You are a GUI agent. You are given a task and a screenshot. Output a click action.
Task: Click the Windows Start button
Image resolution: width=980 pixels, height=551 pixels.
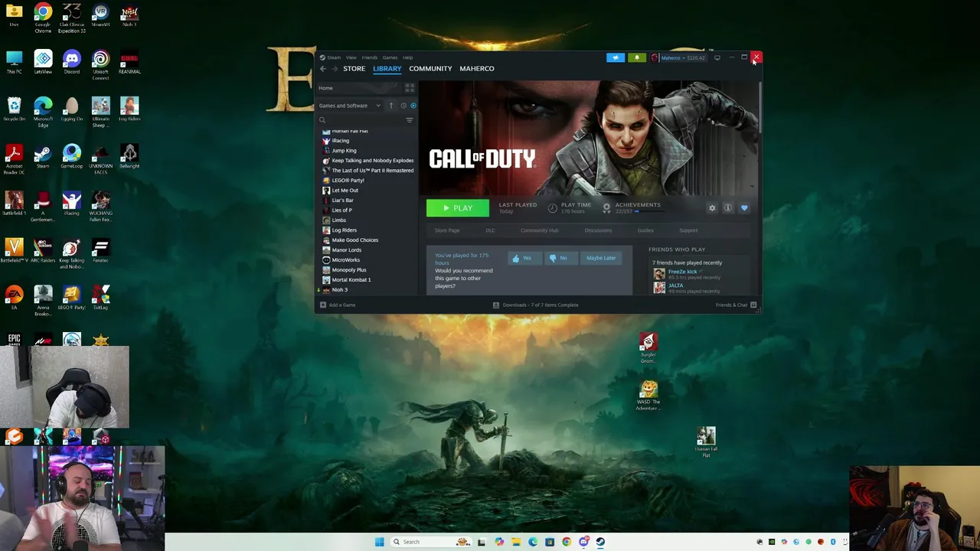pos(379,542)
